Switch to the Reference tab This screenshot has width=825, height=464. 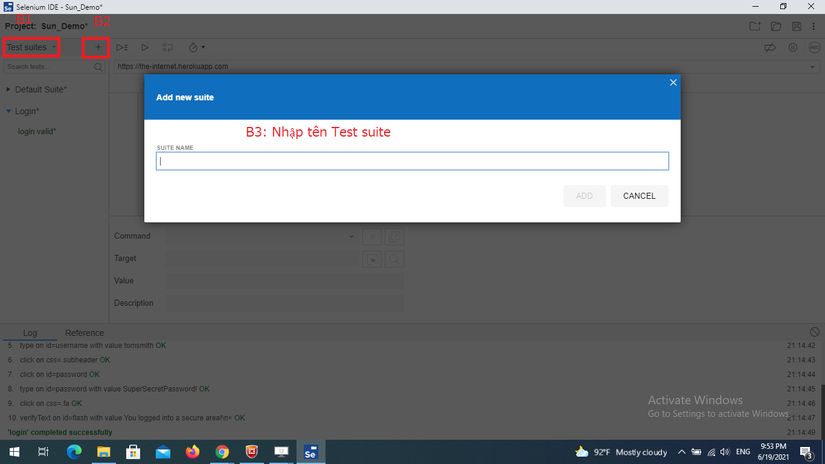(x=84, y=333)
